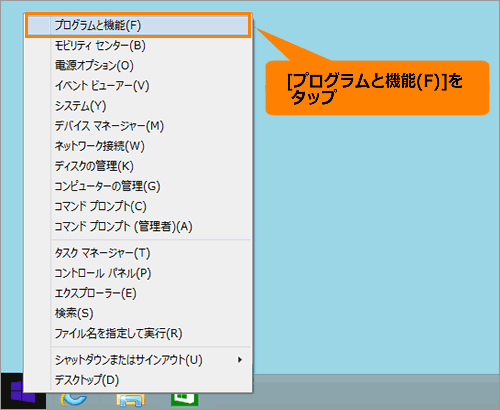Select プログラムと機能(F) menu entry
The height and width of the screenshot is (410, 500).
pos(138,25)
